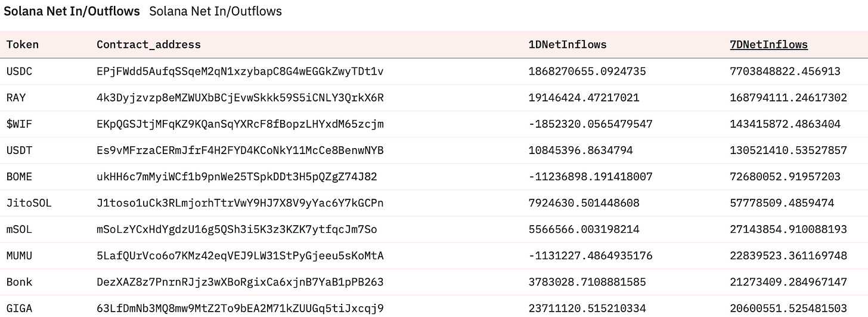Select 7D inflow value 7703848822.456913
The height and width of the screenshot is (317, 868).
[x=785, y=71]
